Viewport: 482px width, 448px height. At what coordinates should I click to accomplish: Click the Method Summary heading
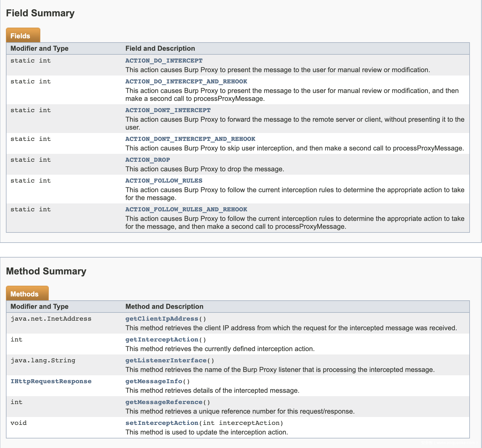[46, 271]
